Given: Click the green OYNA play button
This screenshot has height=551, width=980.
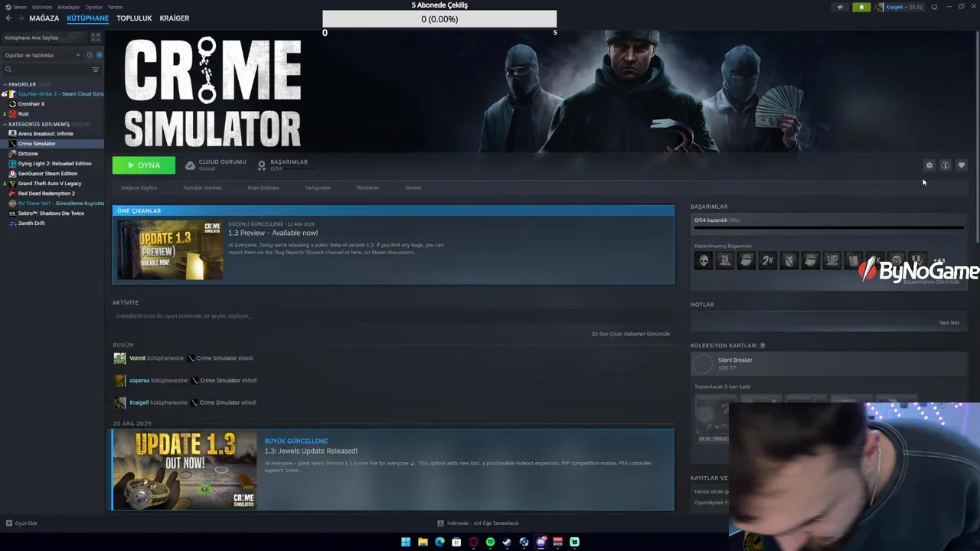Looking at the screenshot, I should pos(143,165).
